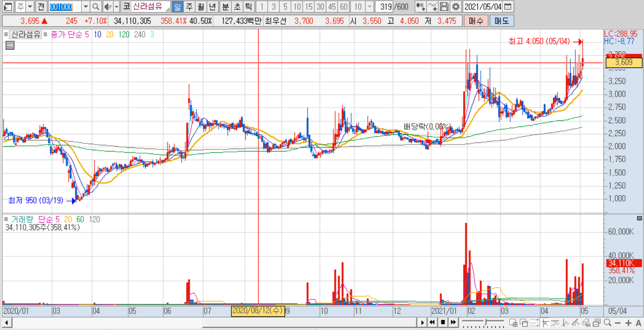
Task: Click the pencil over chart icon
Action: pyautogui.click(x=576, y=323)
